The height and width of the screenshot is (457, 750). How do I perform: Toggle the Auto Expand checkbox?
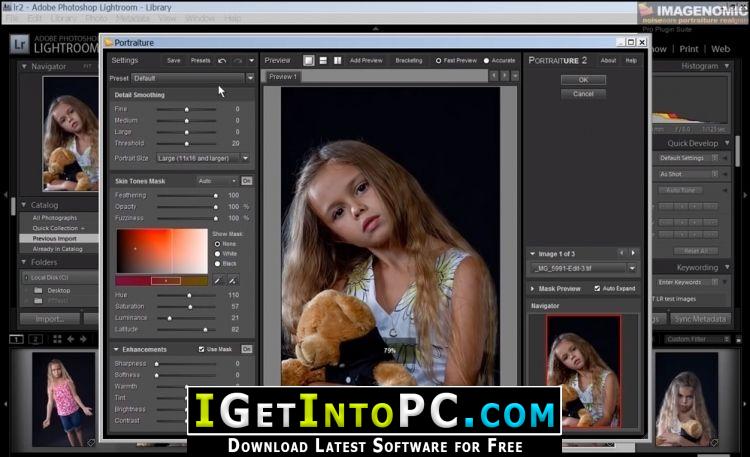tap(597, 289)
